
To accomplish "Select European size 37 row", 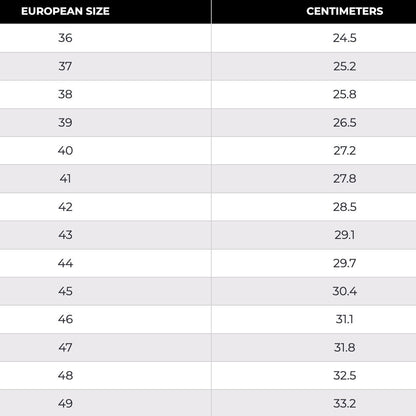I will coord(208,66).
